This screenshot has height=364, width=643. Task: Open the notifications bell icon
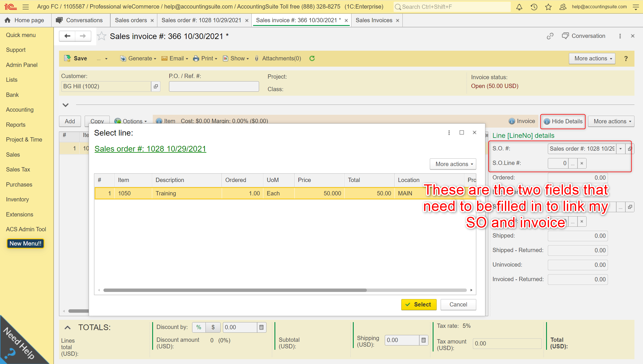coord(519,7)
